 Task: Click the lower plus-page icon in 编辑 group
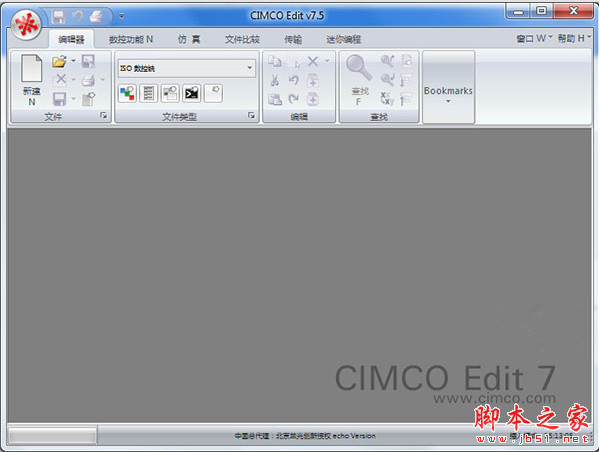click(x=313, y=99)
